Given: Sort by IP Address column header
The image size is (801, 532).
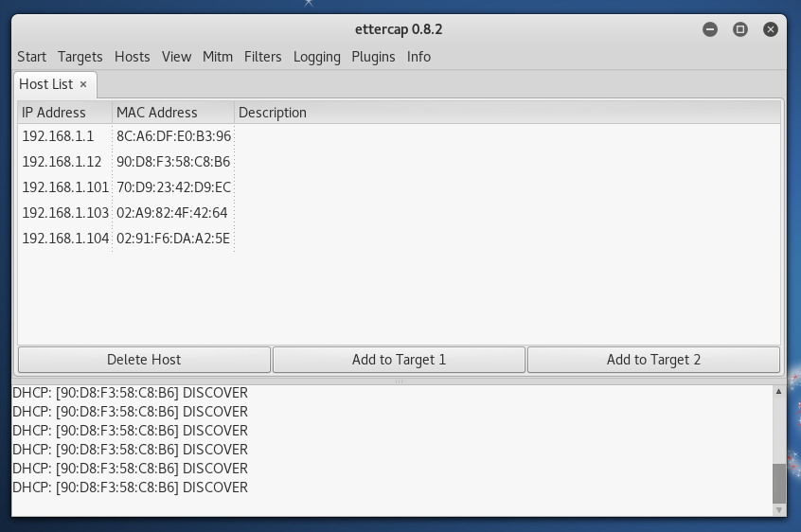Looking at the screenshot, I should coord(65,113).
